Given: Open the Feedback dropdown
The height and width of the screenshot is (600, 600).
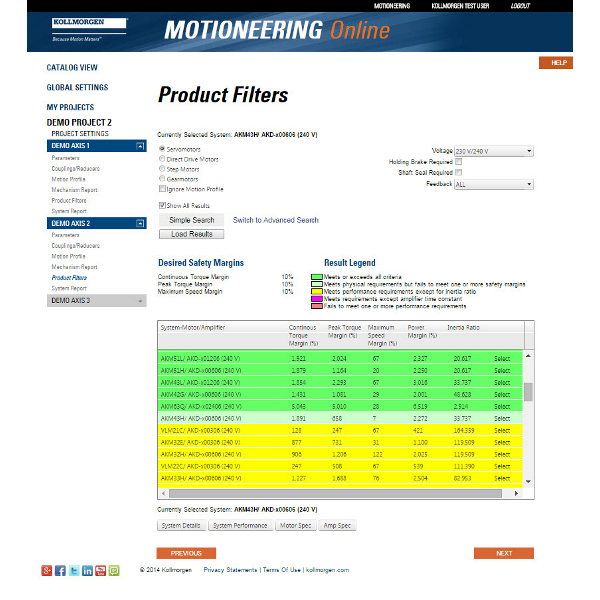Looking at the screenshot, I should (x=494, y=184).
